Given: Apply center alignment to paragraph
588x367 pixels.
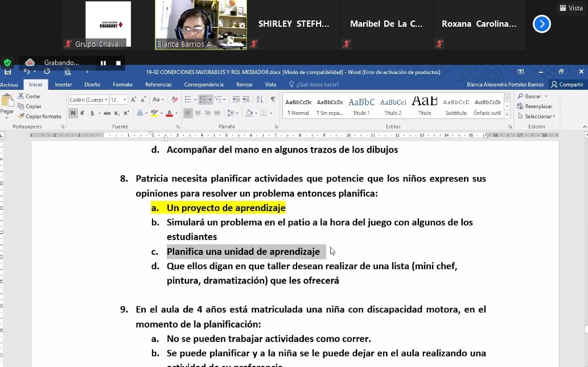Looking at the screenshot, I should (x=198, y=113).
